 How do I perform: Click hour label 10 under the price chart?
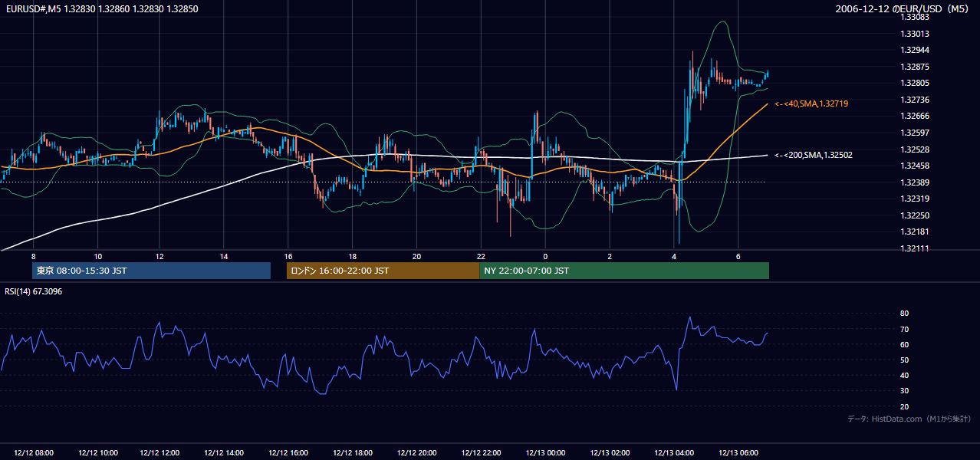coord(97,256)
